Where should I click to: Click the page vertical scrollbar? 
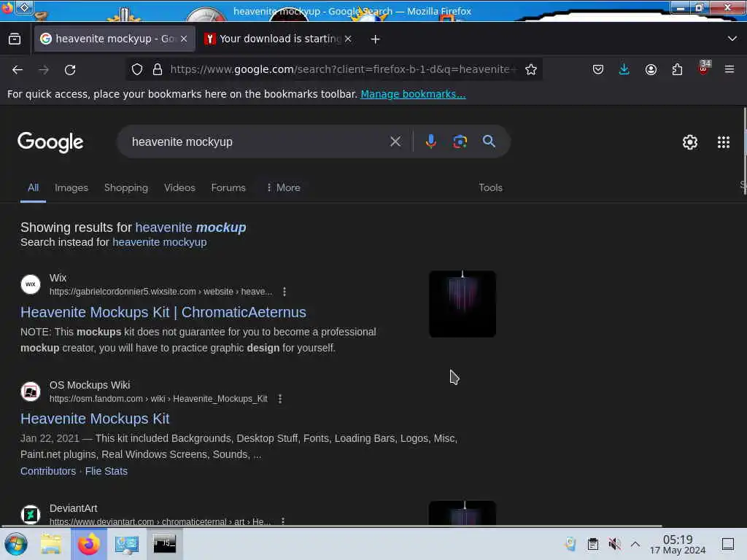744,152
